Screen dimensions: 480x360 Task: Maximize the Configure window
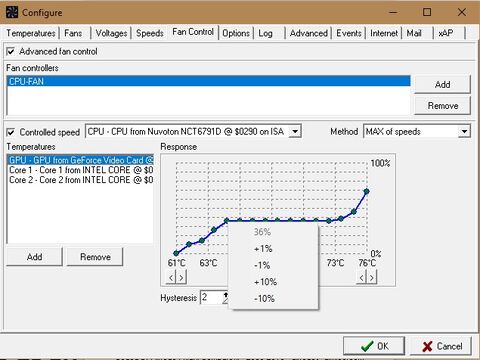tap(427, 13)
